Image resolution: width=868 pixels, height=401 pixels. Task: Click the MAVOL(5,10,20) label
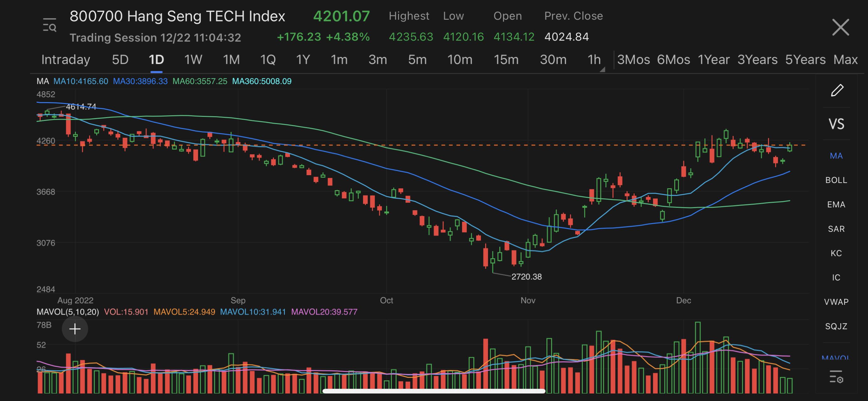pyautogui.click(x=68, y=312)
